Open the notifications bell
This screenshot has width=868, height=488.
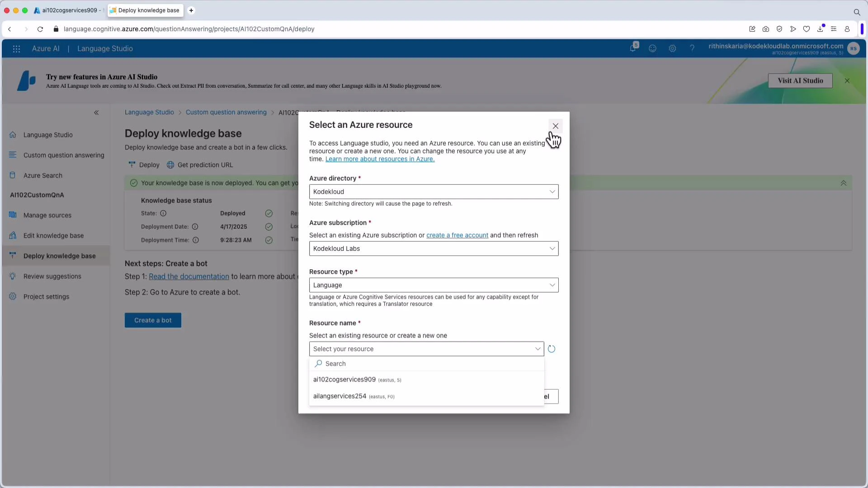pyautogui.click(x=633, y=48)
